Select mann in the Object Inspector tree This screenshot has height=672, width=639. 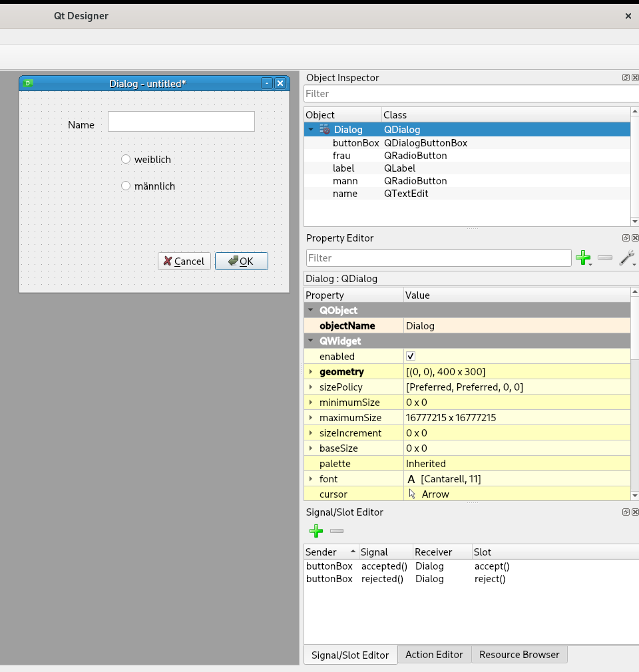point(345,181)
